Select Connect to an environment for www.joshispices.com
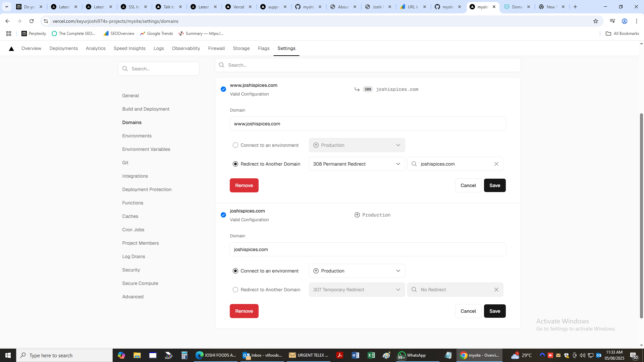 click(235, 145)
